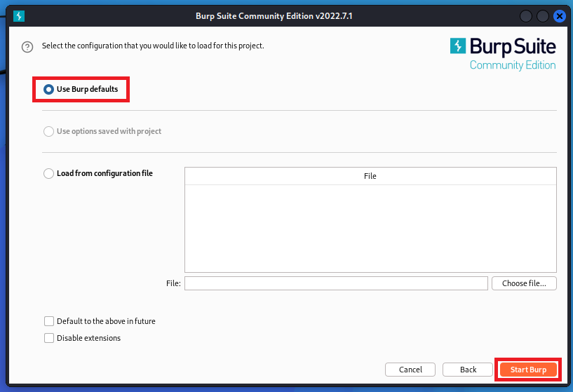Click the Back button
The image size is (573, 392).
tap(468, 370)
